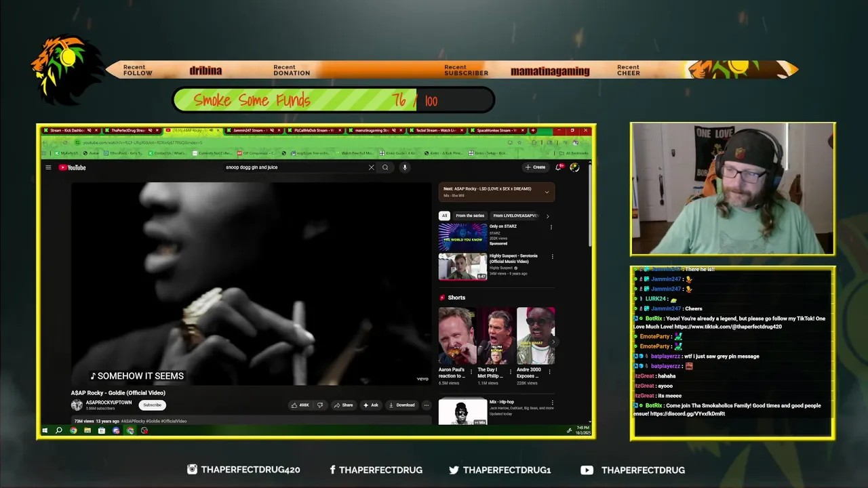Viewport: 868px width, 488px height.
Task: Open options for Mix - Hip-hop
Action: 552,403
